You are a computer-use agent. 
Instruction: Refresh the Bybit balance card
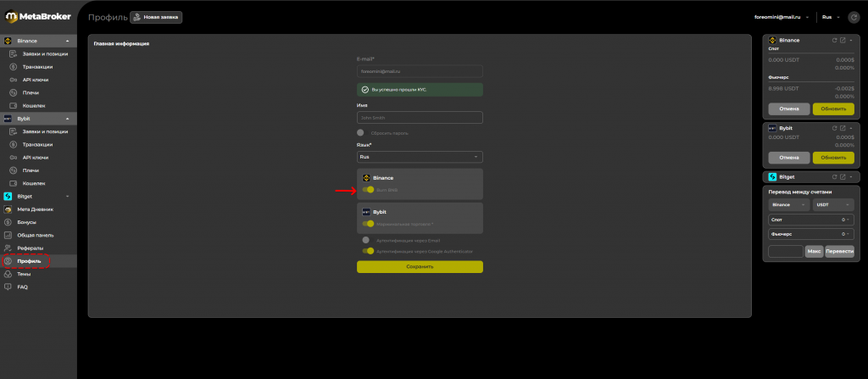[834, 127]
